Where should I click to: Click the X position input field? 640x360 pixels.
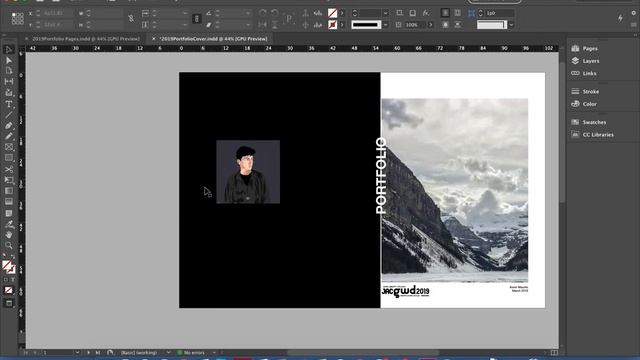click(58, 13)
